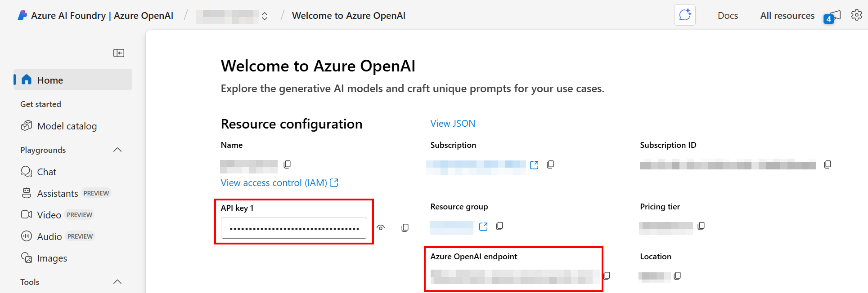Image resolution: width=868 pixels, height=293 pixels.
Task: Open Model catalog
Action: coord(59,126)
